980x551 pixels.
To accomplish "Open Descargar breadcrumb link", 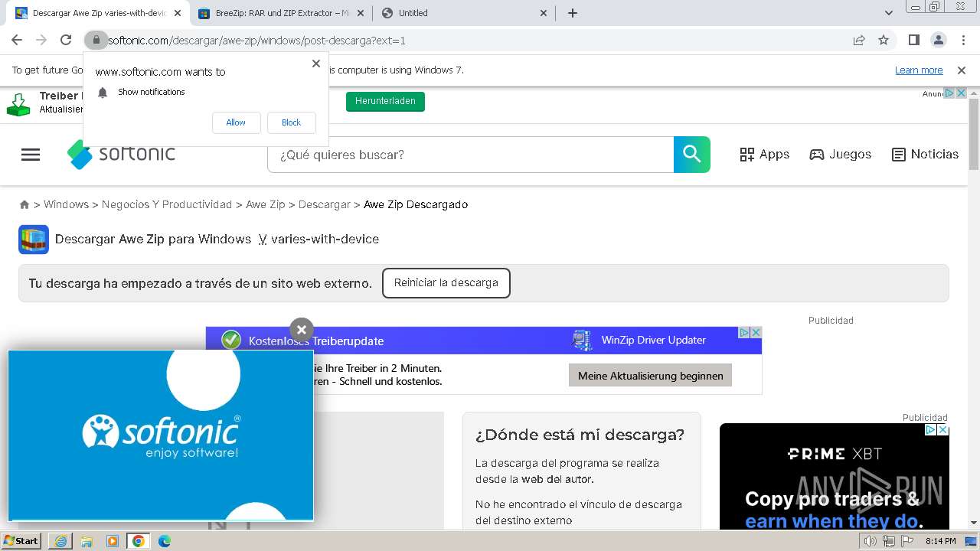I will point(324,204).
